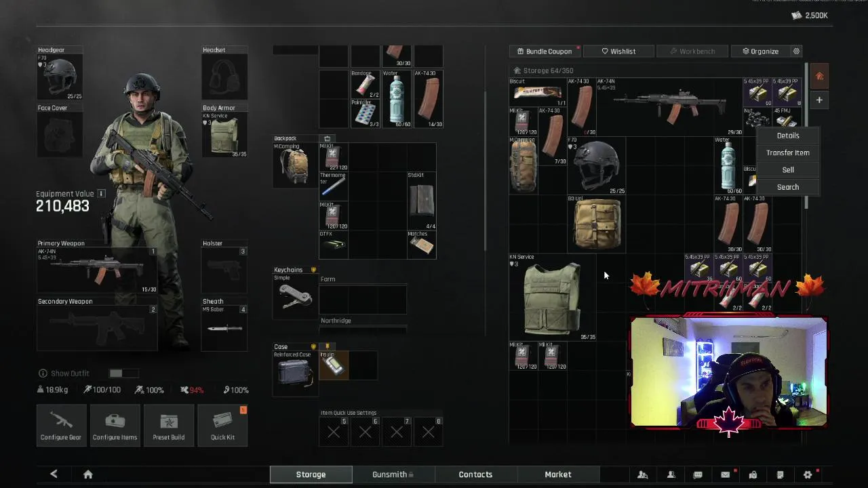Open the chat messages icon
This screenshot has width=868, height=488.
coord(698,474)
